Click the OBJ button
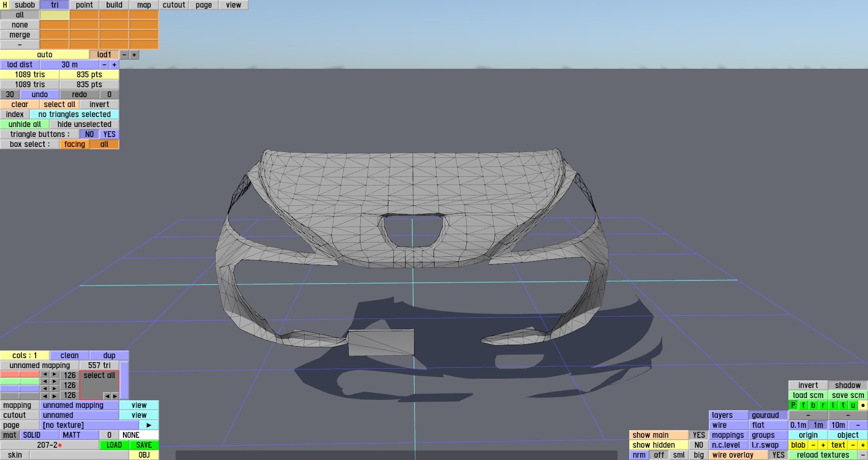Image resolution: width=868 pixels, height=460 pixels. pos(144,455)
